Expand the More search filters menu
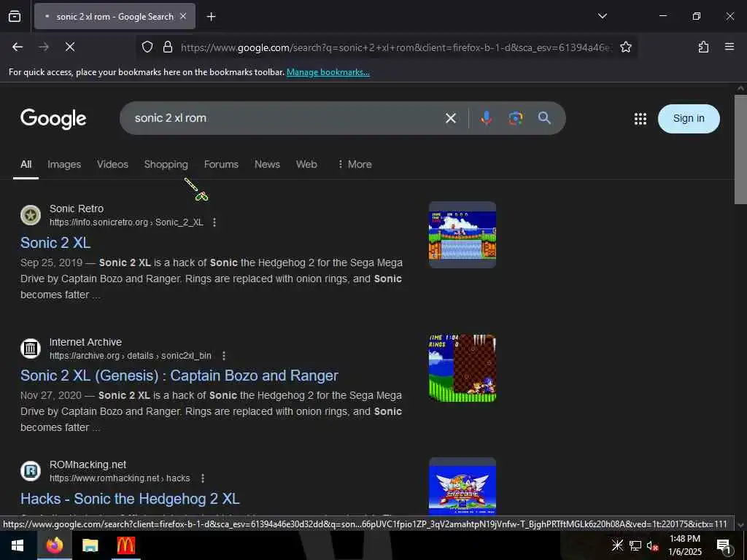The height and width of the screenshot is (560, 747). 355,164
